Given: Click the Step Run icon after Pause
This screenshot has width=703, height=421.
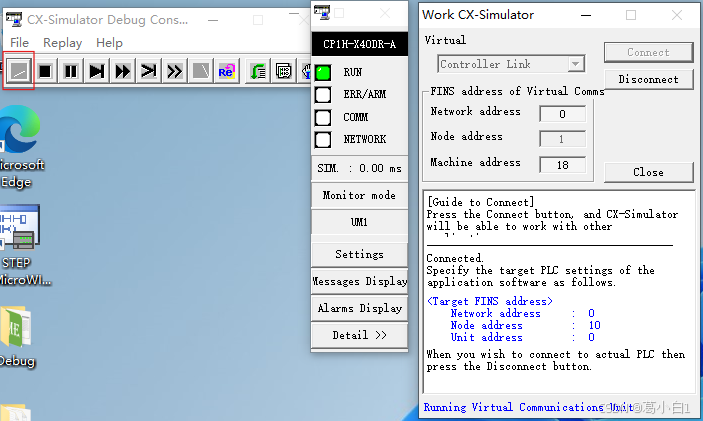Looking at the screenshot, I should click(96, 71).
